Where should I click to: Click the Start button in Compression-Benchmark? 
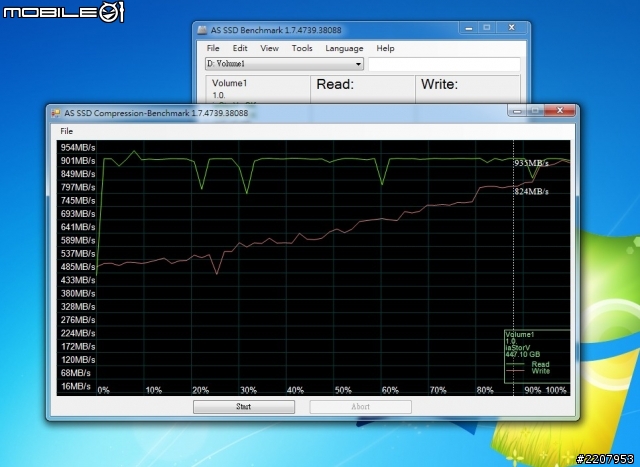(x=244, y=407)
